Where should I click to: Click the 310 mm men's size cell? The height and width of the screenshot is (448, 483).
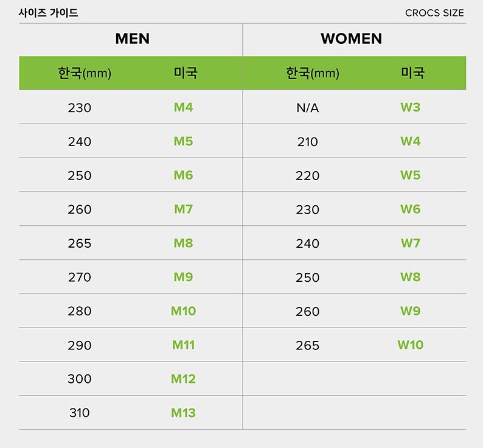[x=80, y=413]
